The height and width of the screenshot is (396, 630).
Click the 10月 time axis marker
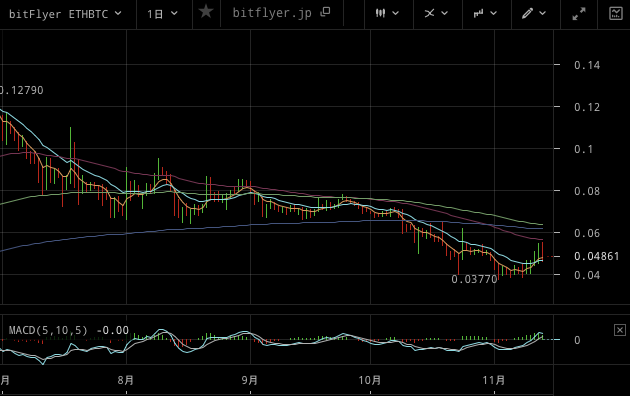[370, 380]
